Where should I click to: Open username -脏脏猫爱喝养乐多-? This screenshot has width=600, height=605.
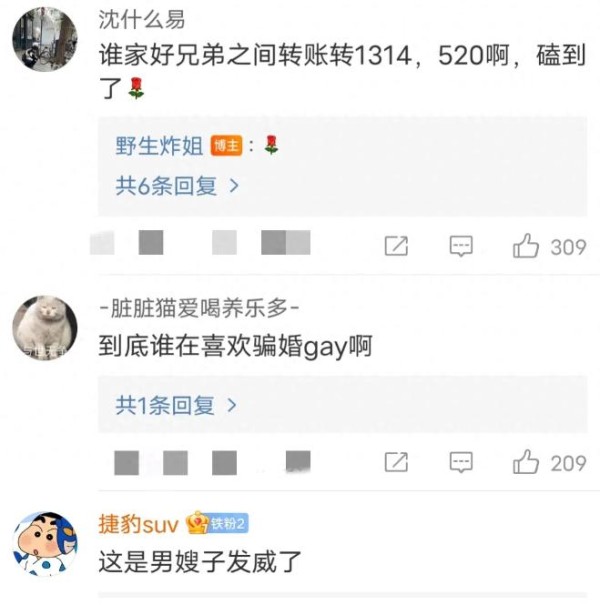(x=199, y=309)
